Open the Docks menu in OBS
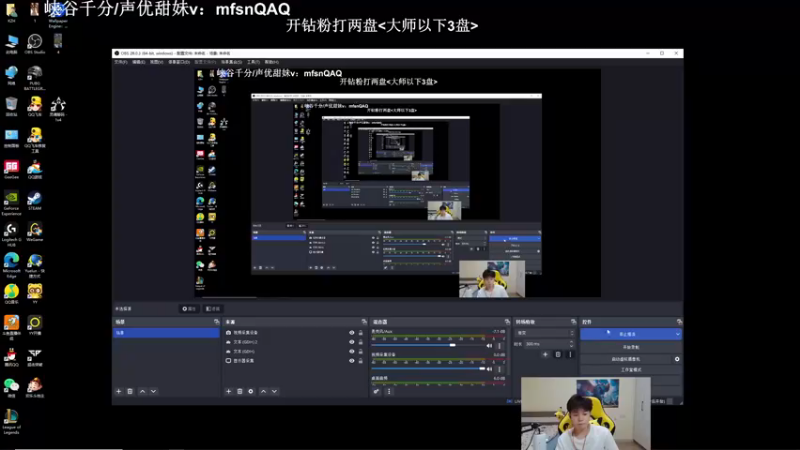 point(179,62)
